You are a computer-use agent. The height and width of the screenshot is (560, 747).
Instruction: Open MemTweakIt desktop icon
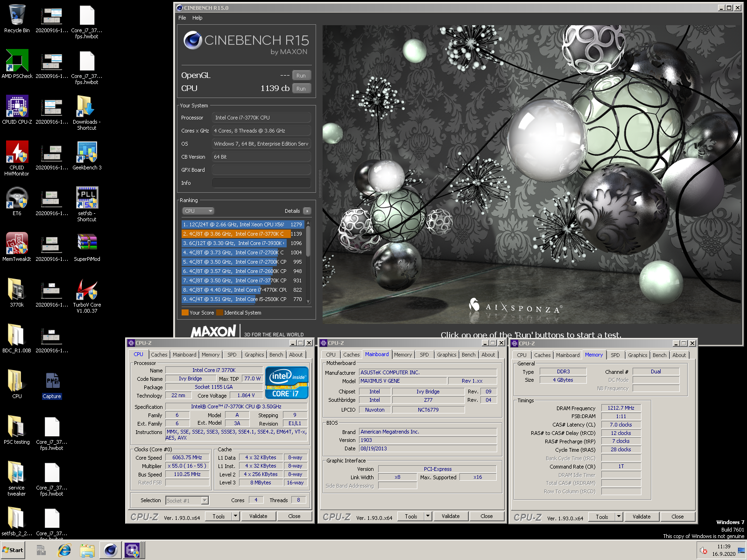17,247
